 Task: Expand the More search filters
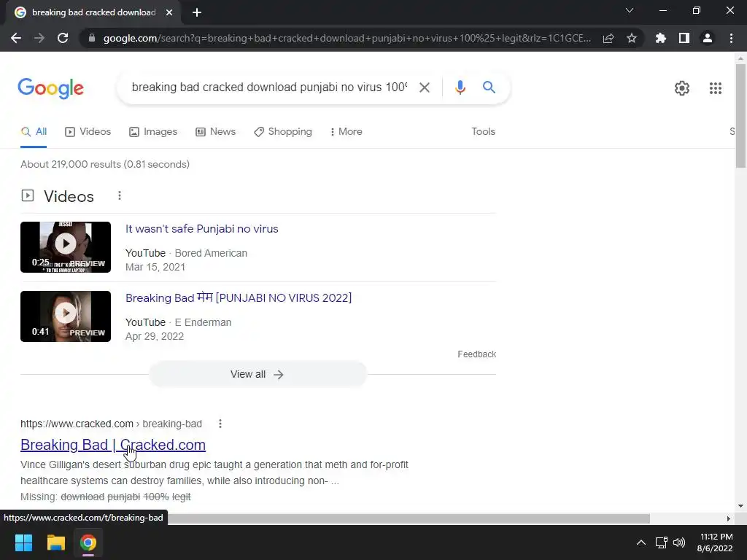(x=347, y=132)
